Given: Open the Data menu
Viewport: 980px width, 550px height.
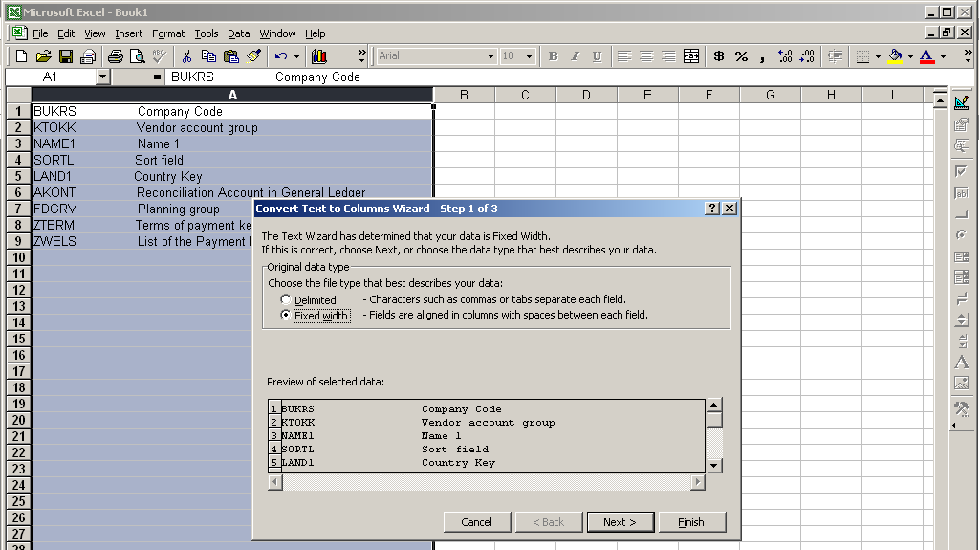Looking at the screenshot, I should click(238, 33).
